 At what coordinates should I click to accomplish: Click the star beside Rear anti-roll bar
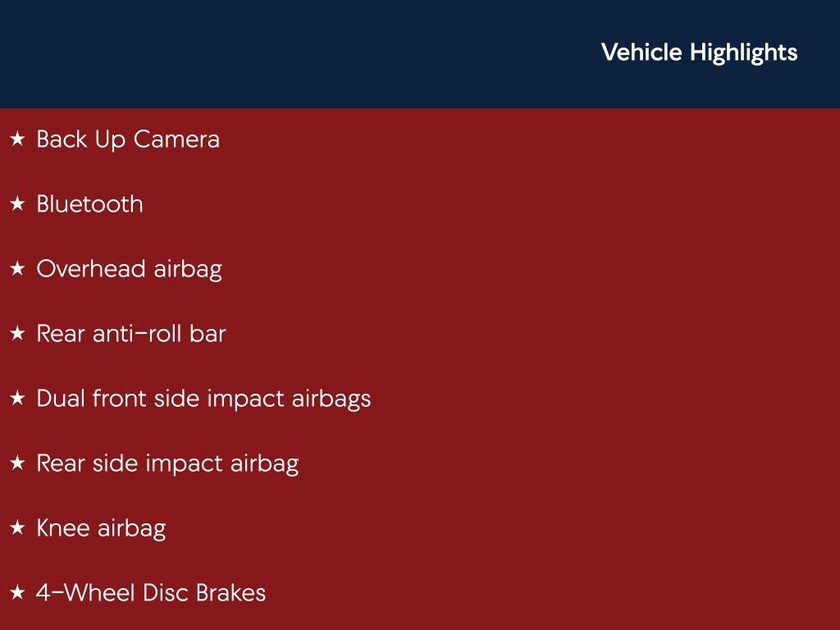click(x=17, y=334)
